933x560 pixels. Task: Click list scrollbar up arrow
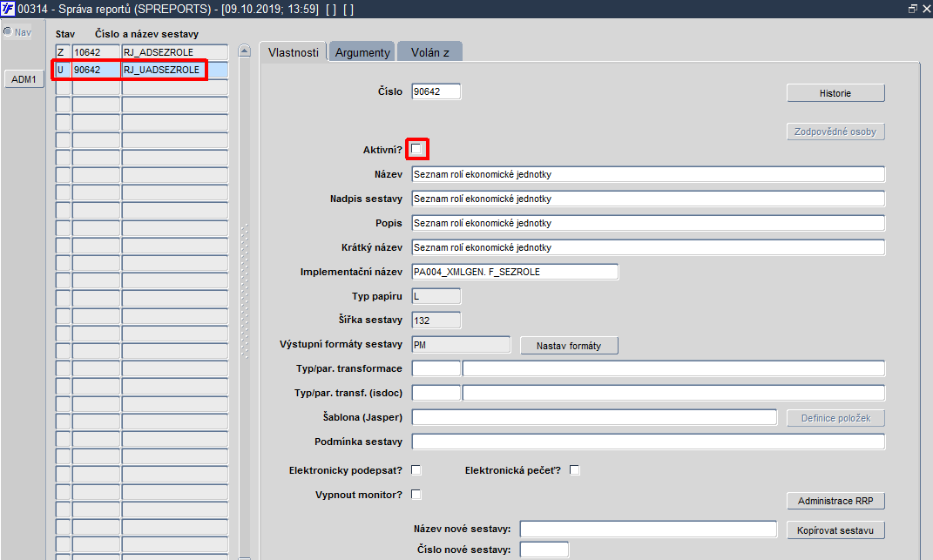245,51
